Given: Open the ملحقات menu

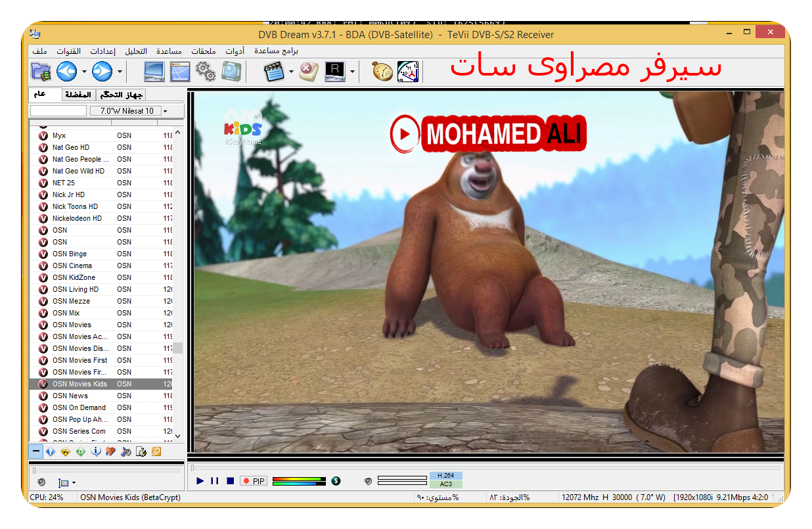Looking at the screenshot, I should (204, 51).
